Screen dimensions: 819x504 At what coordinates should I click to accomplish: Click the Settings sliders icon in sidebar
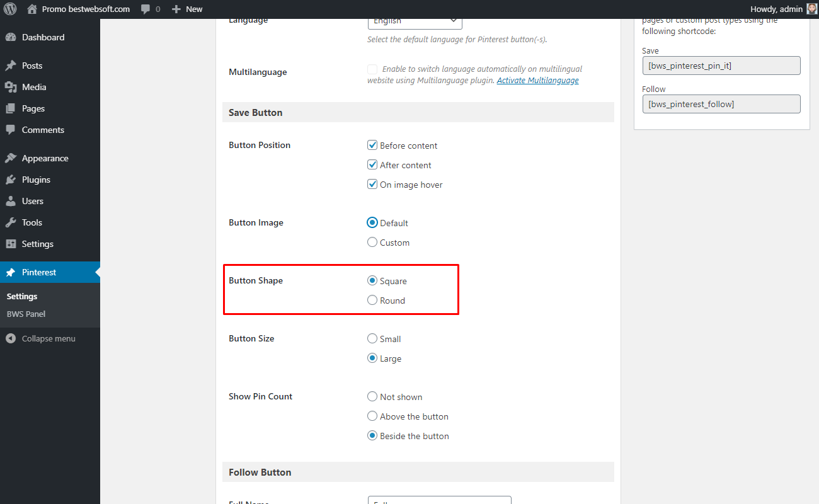pyautogui.click(x=11, y=244)
